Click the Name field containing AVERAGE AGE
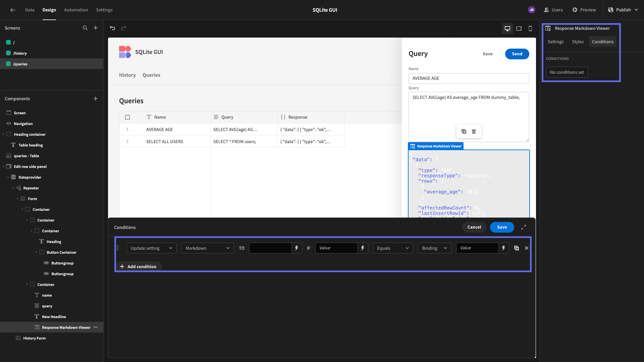Image resolution: width=644 pixels, height=362 pixels. point(469,78)
